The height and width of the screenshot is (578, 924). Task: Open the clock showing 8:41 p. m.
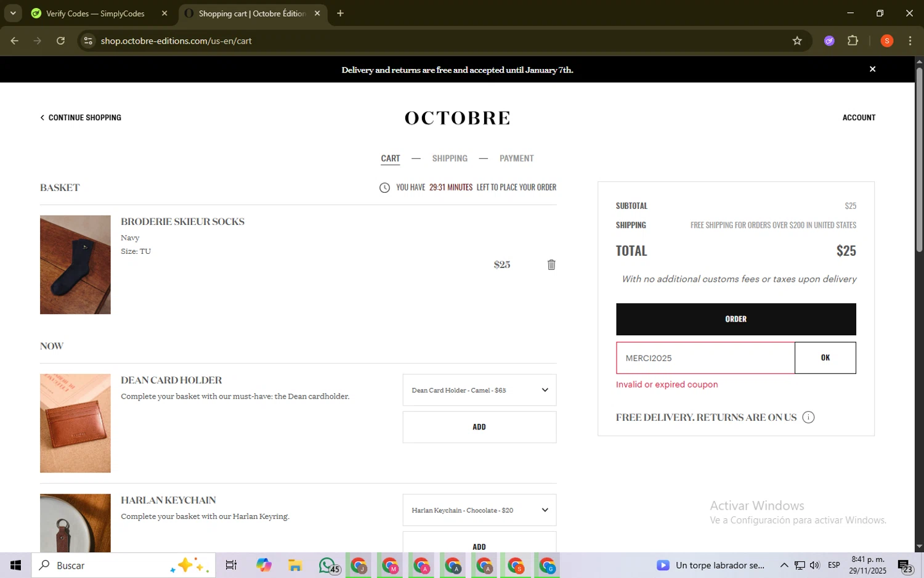(x=867, y=565)
